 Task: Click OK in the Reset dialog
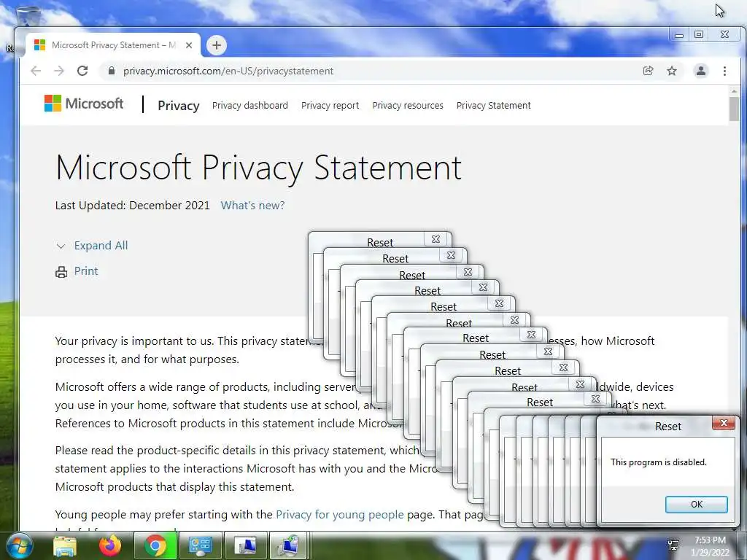(696, 505)
